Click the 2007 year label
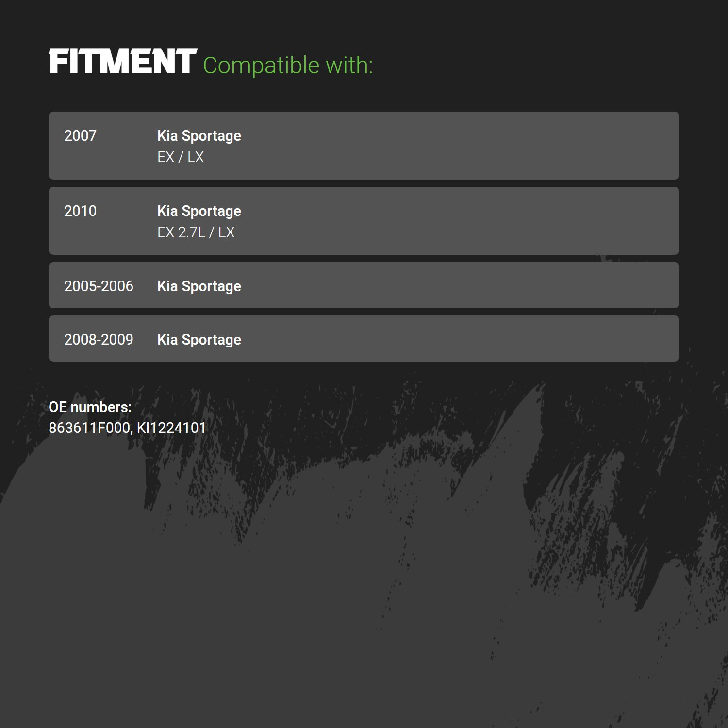Screen dimensions: 728x728 (x=80, y=135)
